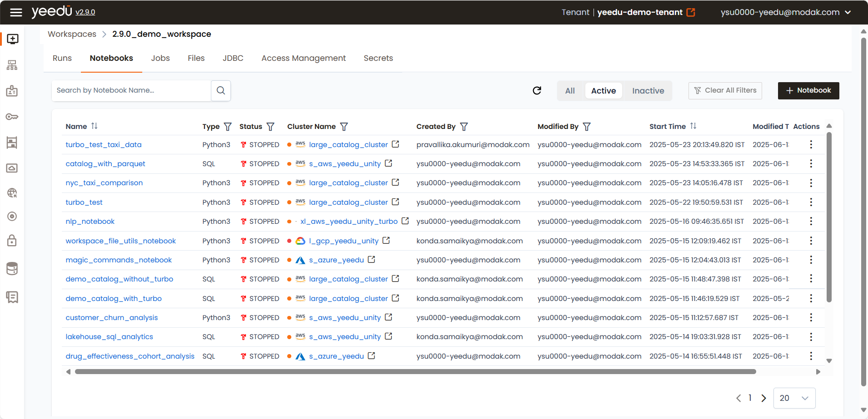
Task: Open the lock security sidebar icon
Action: point(12,240)
